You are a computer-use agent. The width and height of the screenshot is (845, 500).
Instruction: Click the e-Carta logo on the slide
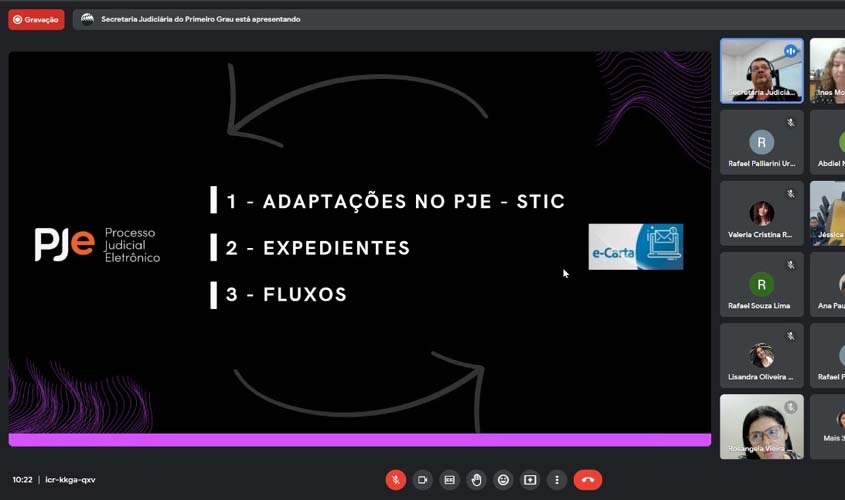[635, 246]
